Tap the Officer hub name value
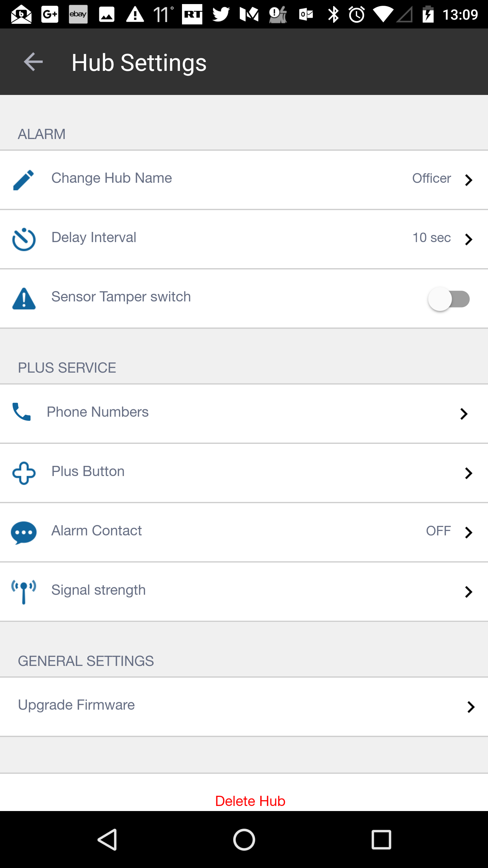Viewport: 488px width, 868px height. point(431,178)
